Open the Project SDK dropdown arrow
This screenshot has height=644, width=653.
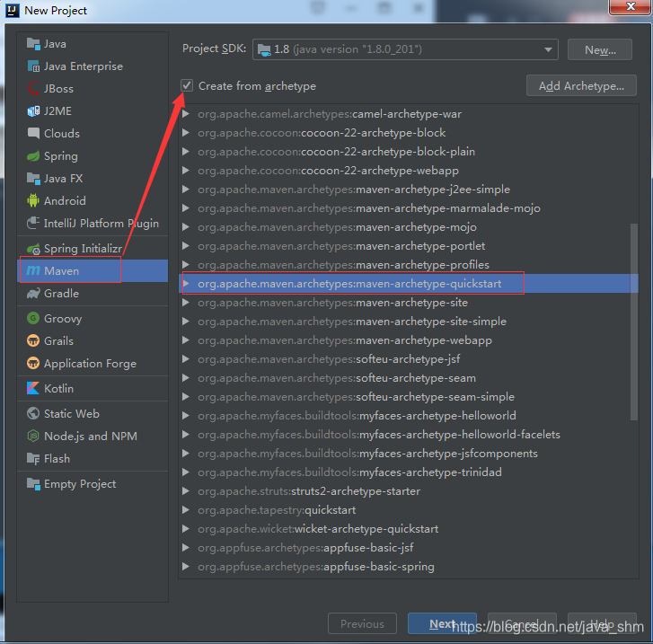coord(548,50)
